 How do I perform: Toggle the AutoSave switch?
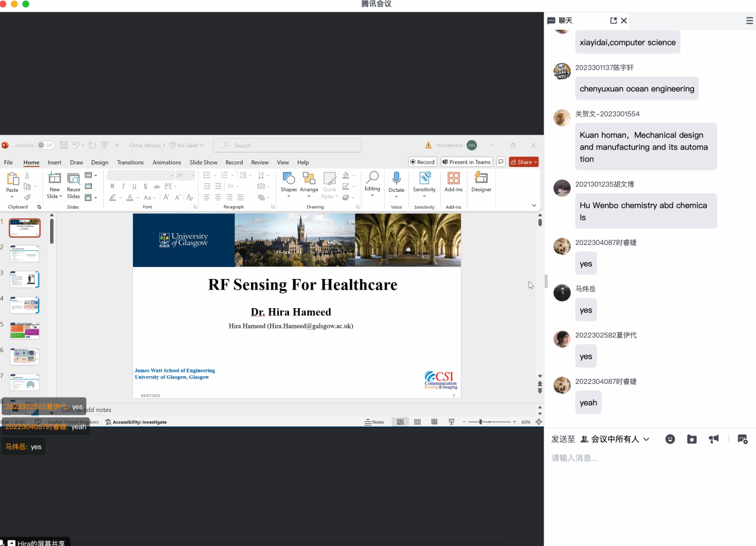46,145
